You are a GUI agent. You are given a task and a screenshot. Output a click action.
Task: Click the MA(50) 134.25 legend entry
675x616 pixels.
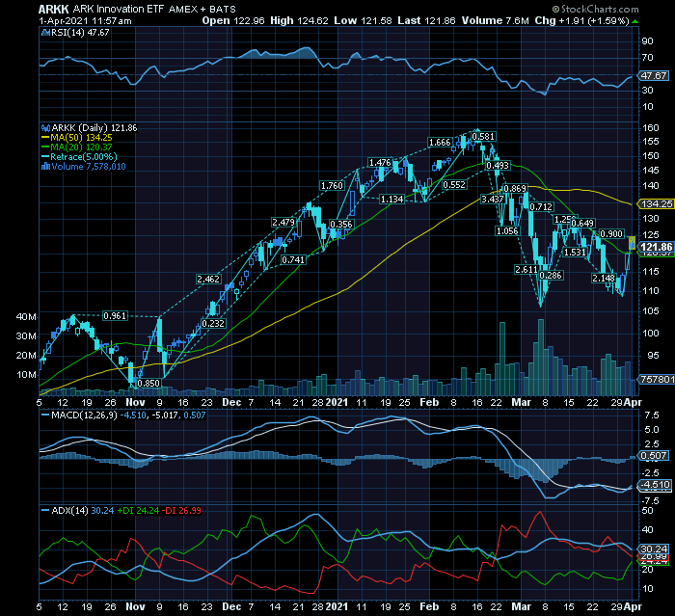(81, 138)
